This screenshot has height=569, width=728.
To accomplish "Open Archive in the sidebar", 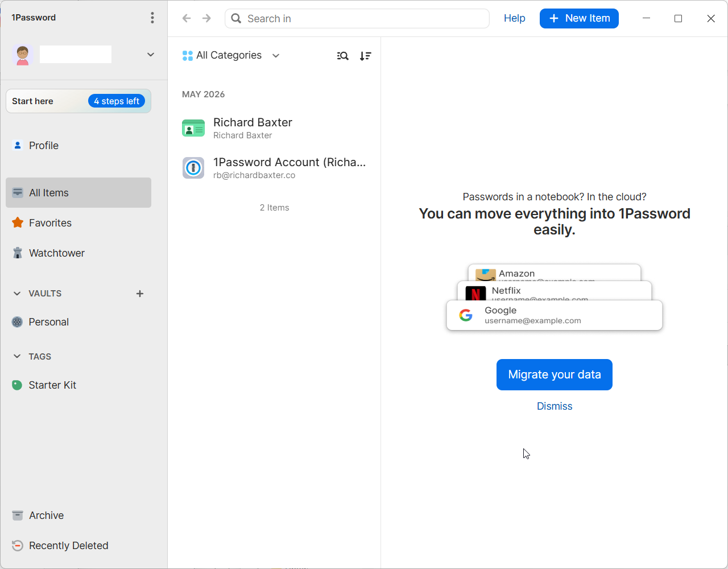I will pyautogui.click(x=78, y=516).
